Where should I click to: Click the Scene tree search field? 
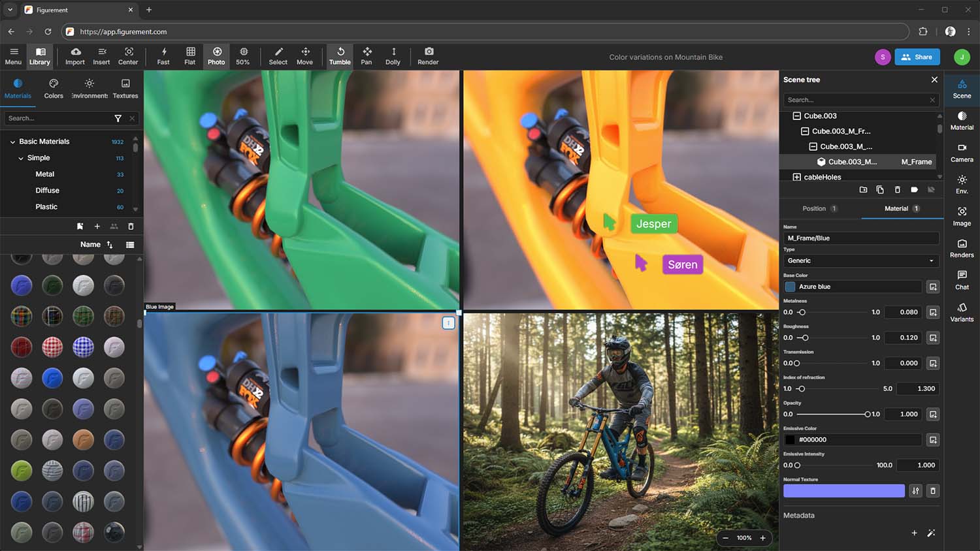(x=856, y=100)
